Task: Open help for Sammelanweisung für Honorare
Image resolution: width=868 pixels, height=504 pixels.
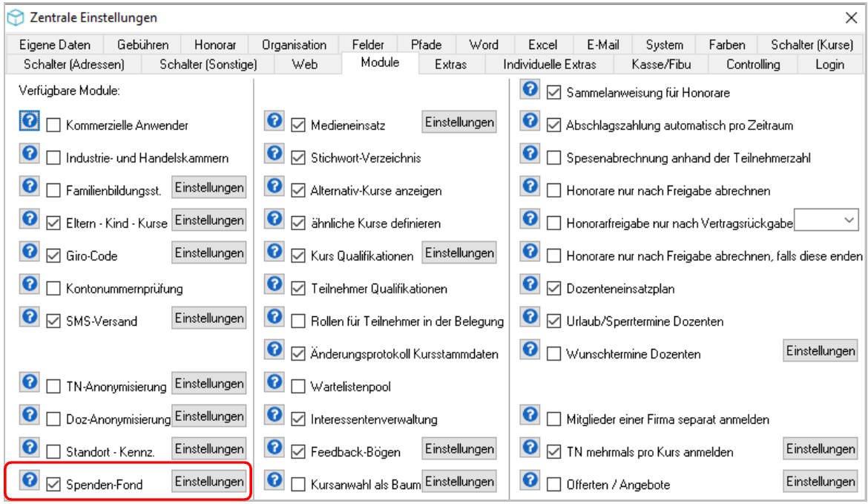Action: tap(530, 88)
